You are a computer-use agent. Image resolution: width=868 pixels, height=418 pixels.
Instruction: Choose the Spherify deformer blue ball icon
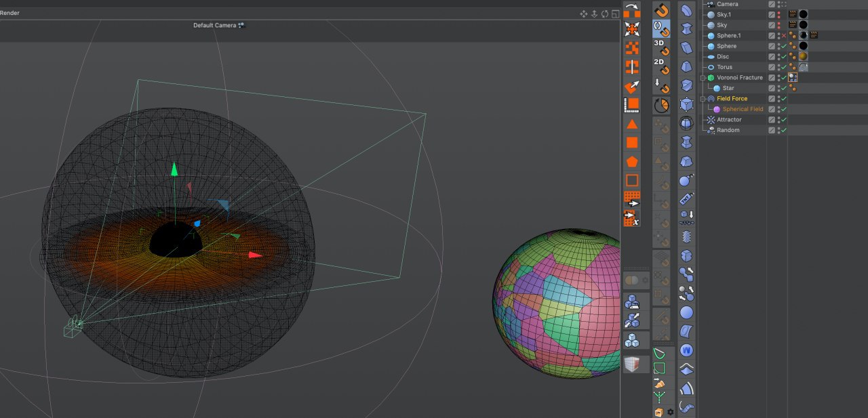click(x=686, y=312)
